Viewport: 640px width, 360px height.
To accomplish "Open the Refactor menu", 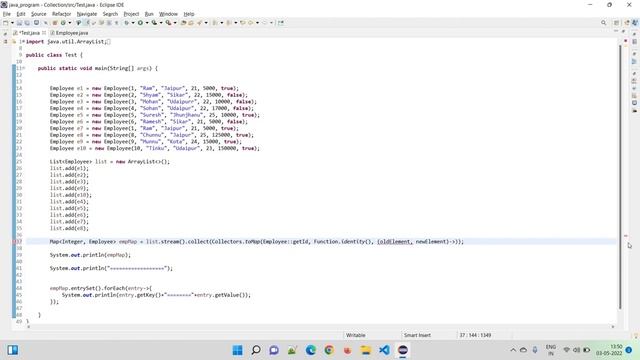I will 62,14.
